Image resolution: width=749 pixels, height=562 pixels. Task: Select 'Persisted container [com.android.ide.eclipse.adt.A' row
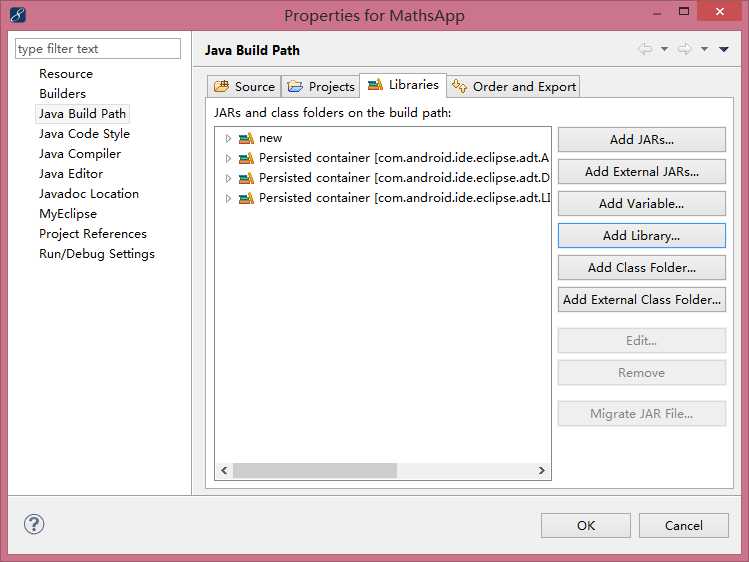pos(404,158)
